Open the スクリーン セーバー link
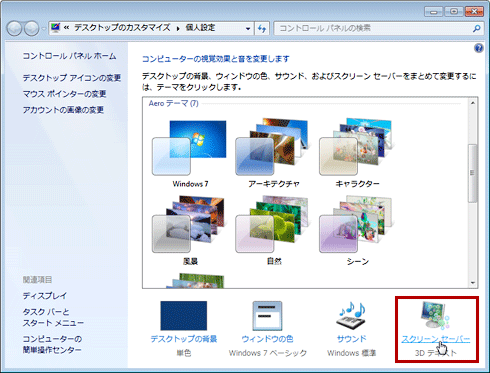 point(436,339)
